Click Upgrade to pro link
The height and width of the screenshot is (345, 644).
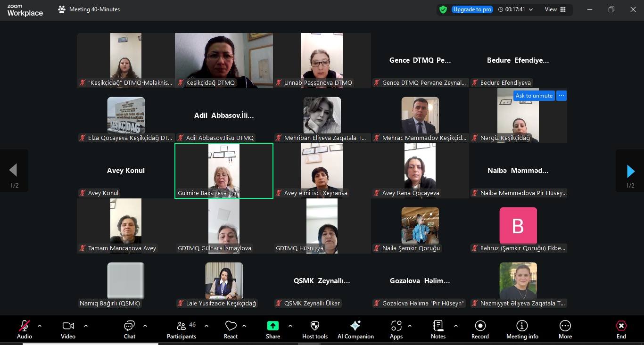pos(472,9)
